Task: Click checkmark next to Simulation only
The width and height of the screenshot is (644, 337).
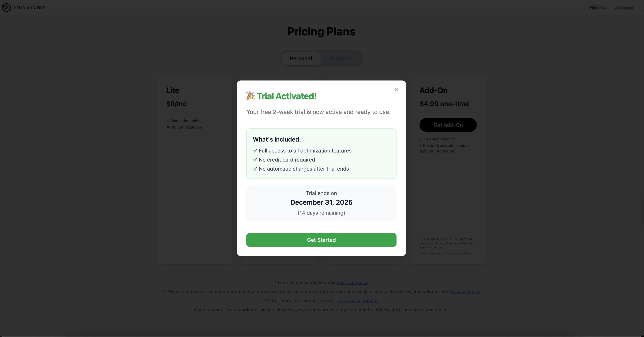Action: click(168, 121)
